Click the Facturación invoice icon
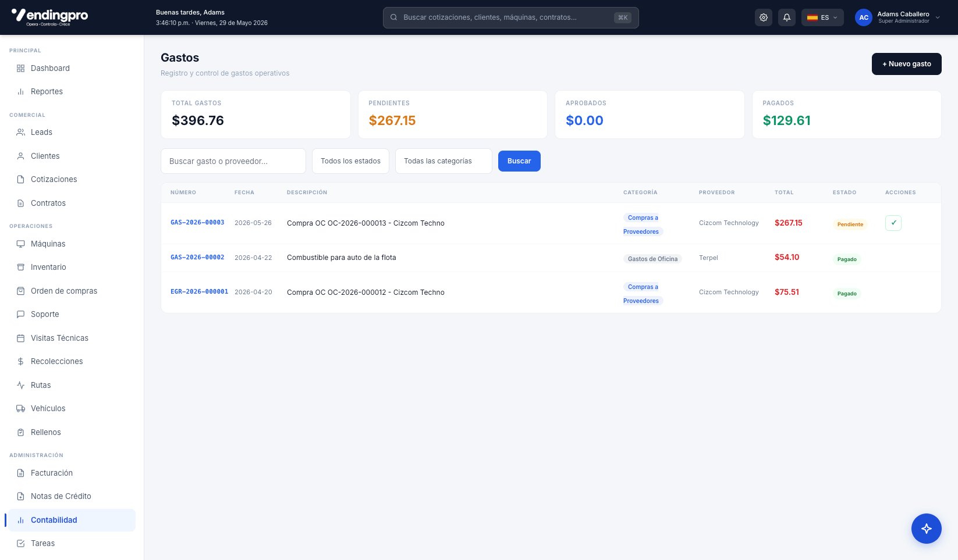This screenshot has height=560, width=958. point(21,473)
